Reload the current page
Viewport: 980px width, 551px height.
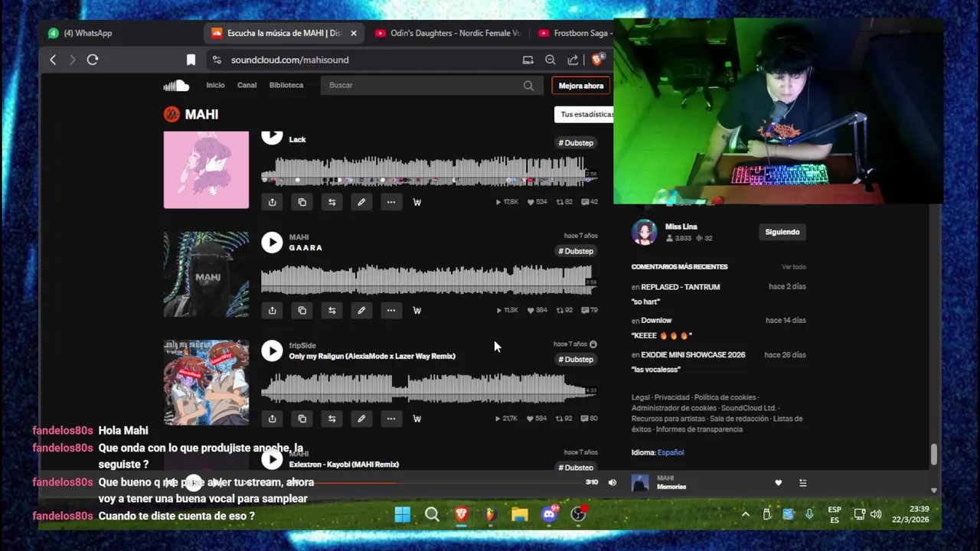tap(93, 60)
